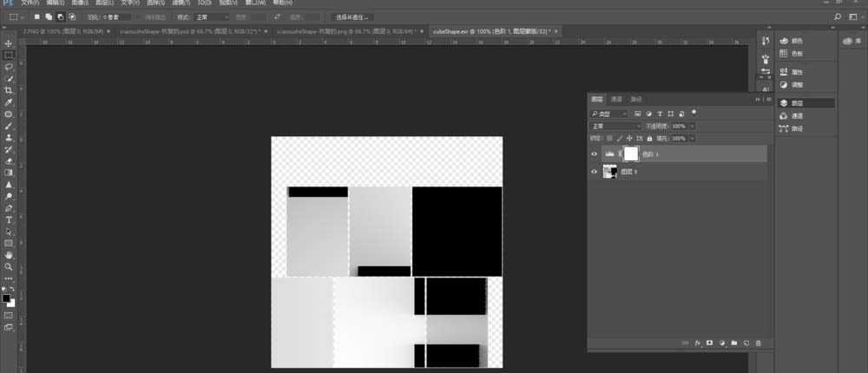Viewport: 868px width, 373px height.
Task: Select the Horizontal Type tool
Action: click(9, 219)
